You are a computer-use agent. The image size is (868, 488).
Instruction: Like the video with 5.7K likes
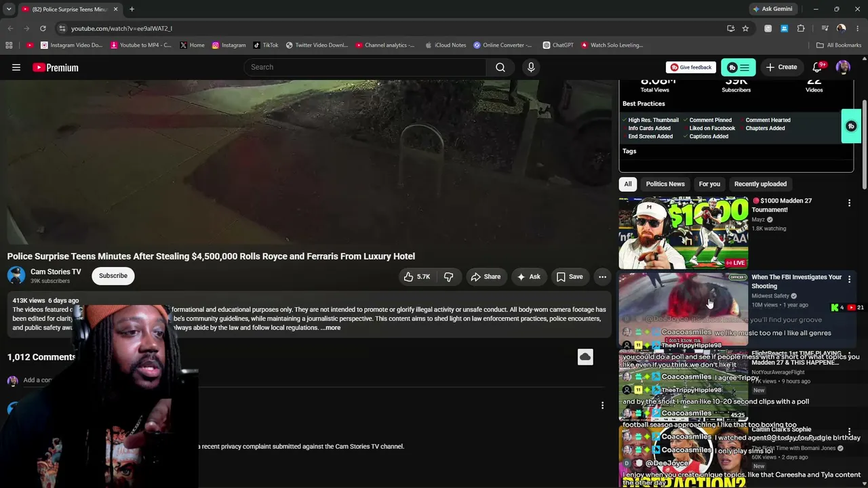(x=417, y=277)
